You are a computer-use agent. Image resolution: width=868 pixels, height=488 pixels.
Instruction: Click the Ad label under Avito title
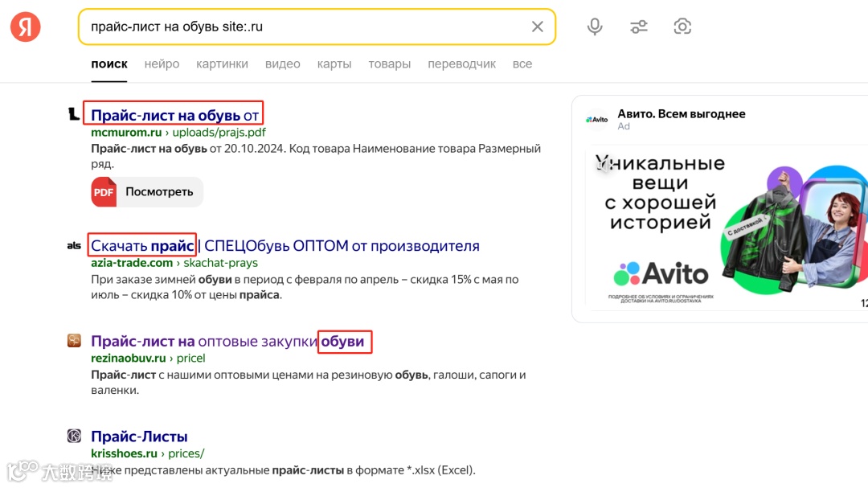coord(624,126)
